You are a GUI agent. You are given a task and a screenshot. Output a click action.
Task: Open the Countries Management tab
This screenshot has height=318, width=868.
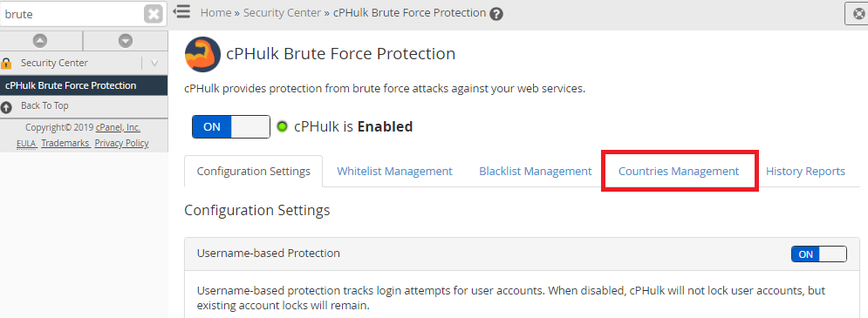coord(679,172)
